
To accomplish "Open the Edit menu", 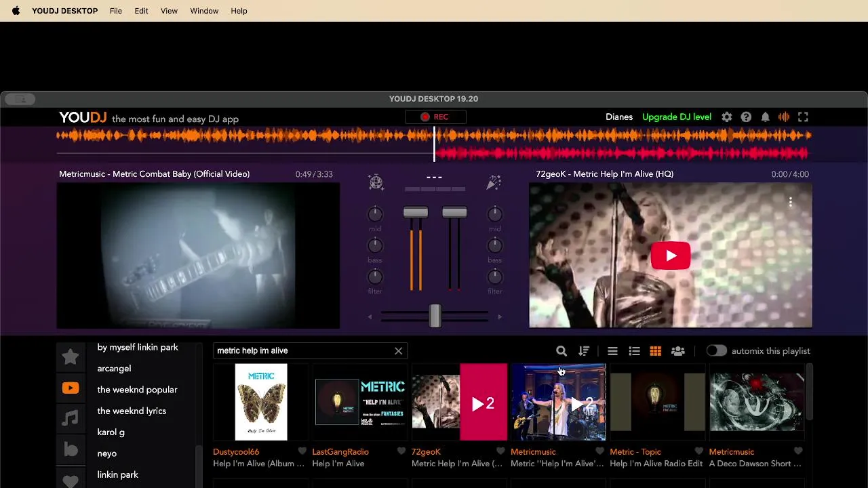I will click(141, 11).
